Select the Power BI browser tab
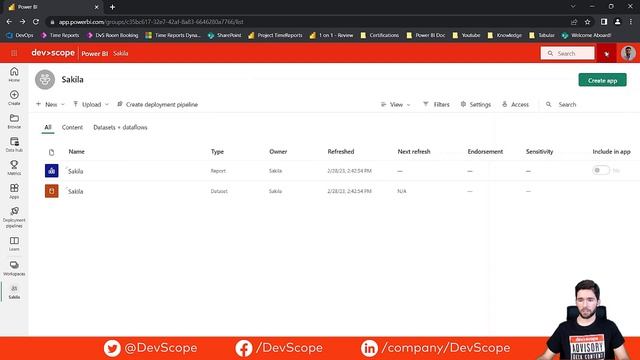Image resolution: width=640 pixels, height=360 pixels. tap(53, 7)
